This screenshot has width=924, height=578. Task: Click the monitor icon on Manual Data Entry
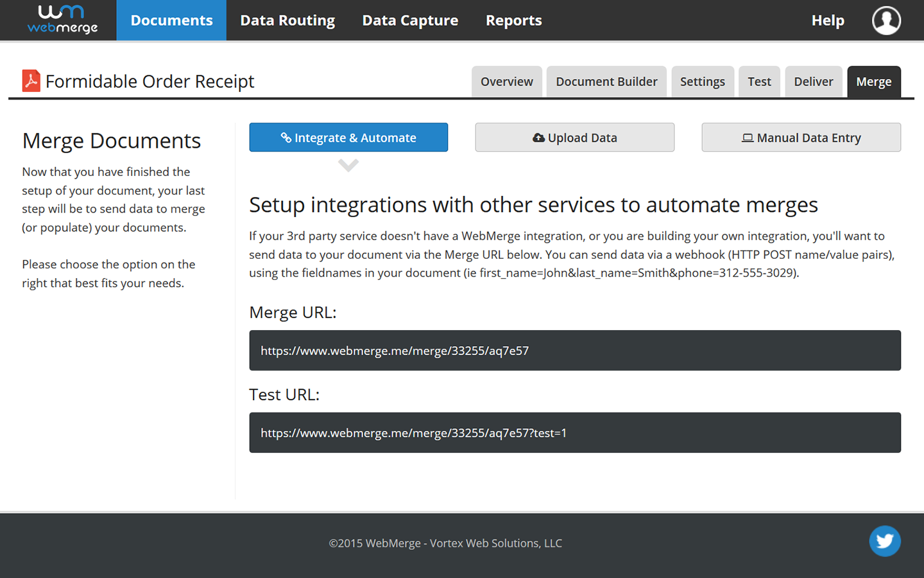point(747,137)
